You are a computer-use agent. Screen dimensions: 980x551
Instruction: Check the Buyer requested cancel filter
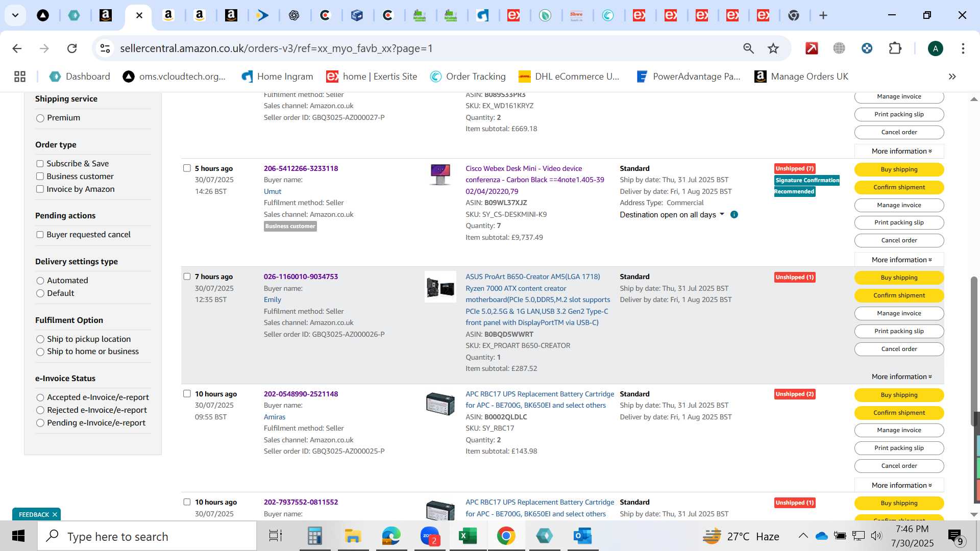click(x=40, y=235)
